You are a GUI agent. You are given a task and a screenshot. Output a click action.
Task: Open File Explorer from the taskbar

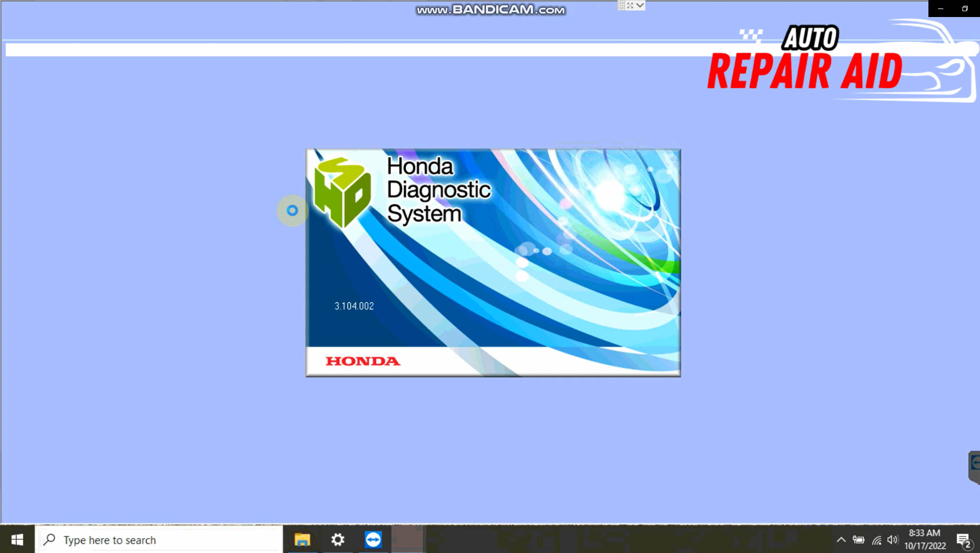point(302,540)
